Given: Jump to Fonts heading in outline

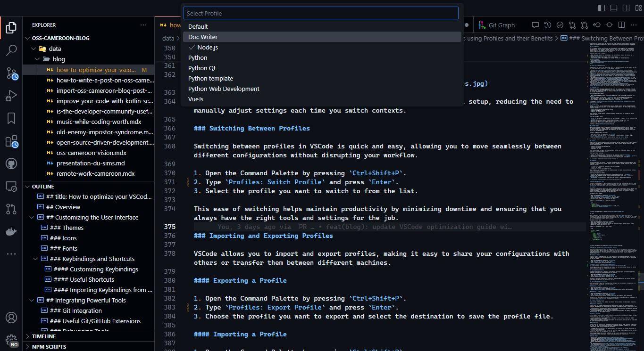Looking at the screenshot, I should (x=89, y=248).
